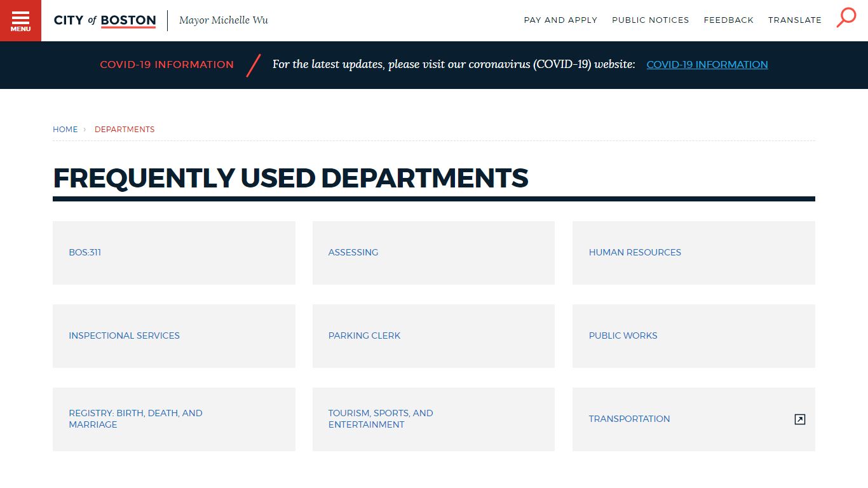Click the Frequently Used Departments heading

[x=290, y=178]
